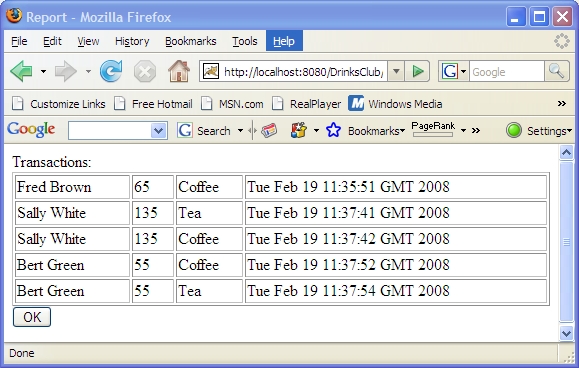Open the Edit menu
The height and width of the screenshot is (368, 579).
click(x=52, y=41)
